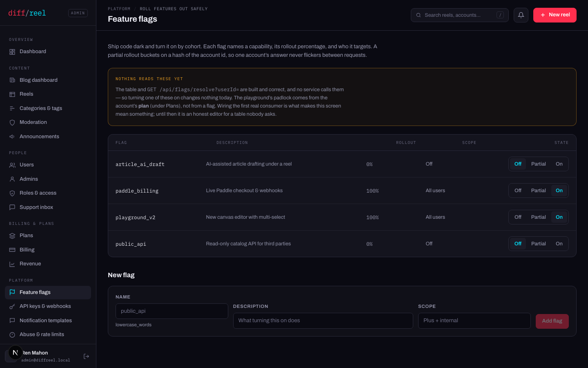Turn playground_v2 flag Off

click(518, 217)
